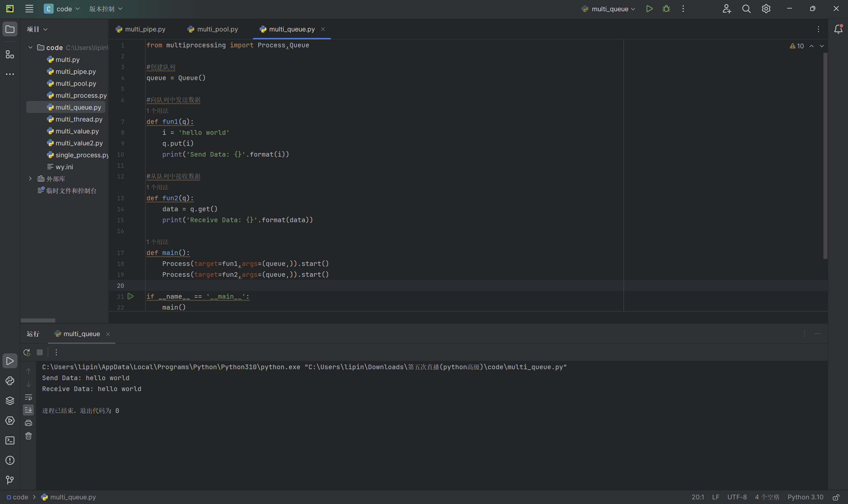Screen dimensions: 848x504
Task: Open run panel more options
Action: click(56, 352)
